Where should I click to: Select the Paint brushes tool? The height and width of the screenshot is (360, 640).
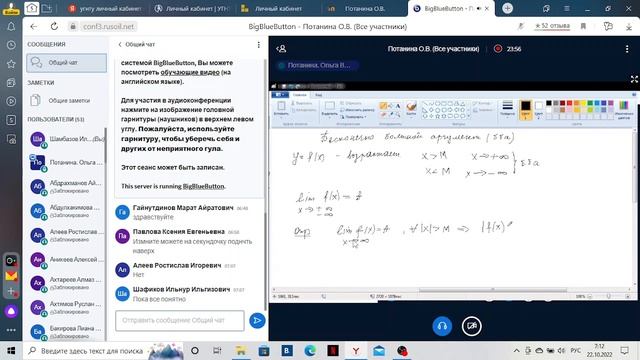point(411,108)
